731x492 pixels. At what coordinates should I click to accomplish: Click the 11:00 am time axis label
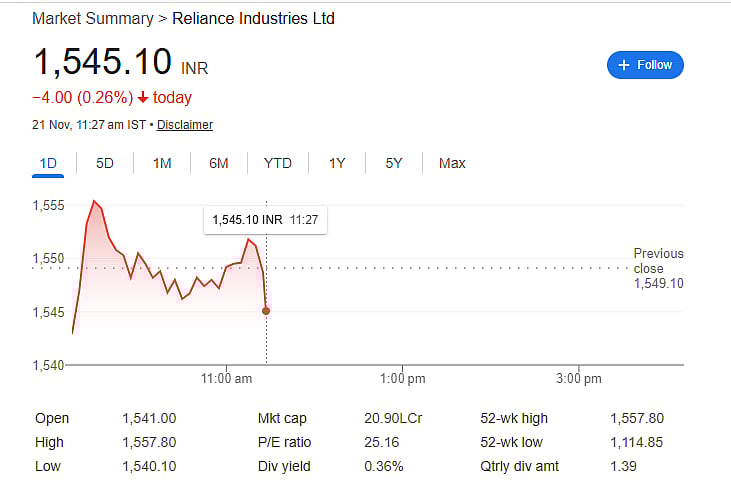click(226, 378)
